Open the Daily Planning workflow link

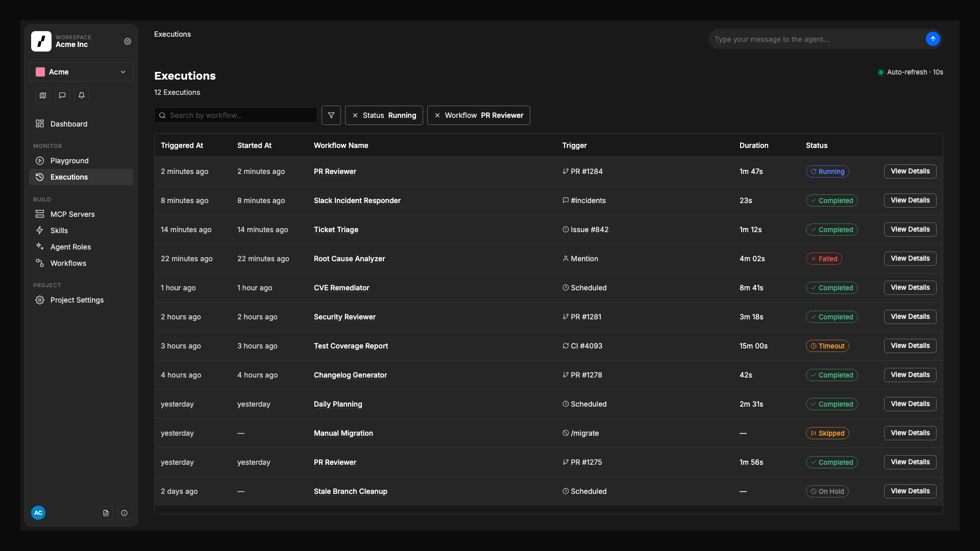coord(338,404)
